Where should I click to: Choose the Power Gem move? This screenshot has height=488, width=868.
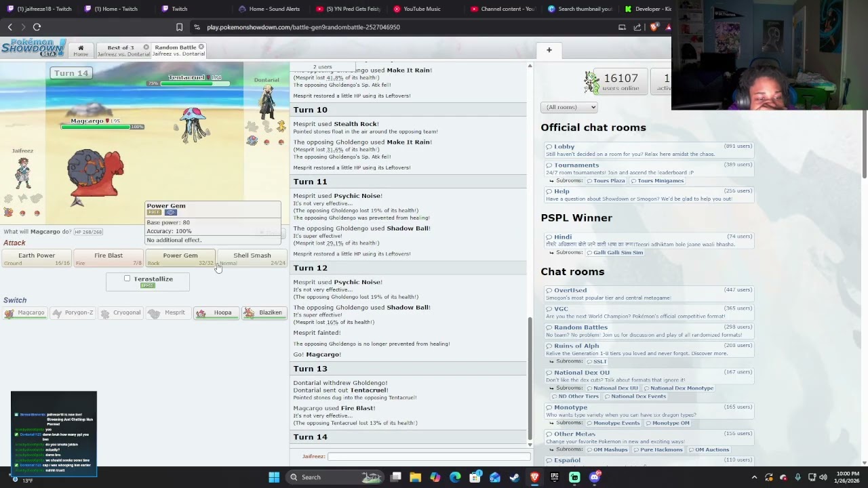[x=180, y=258]
